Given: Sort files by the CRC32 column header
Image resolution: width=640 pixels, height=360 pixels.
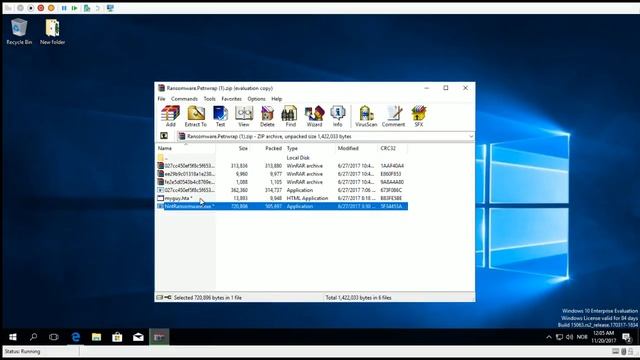Looking at the screenshot, I should [393, 148].
